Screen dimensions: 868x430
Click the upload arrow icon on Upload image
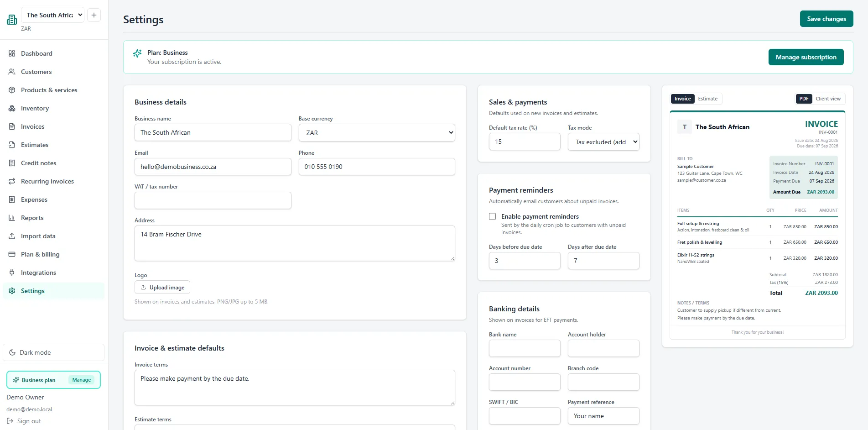pyautogui.click(x=143, y=287)
